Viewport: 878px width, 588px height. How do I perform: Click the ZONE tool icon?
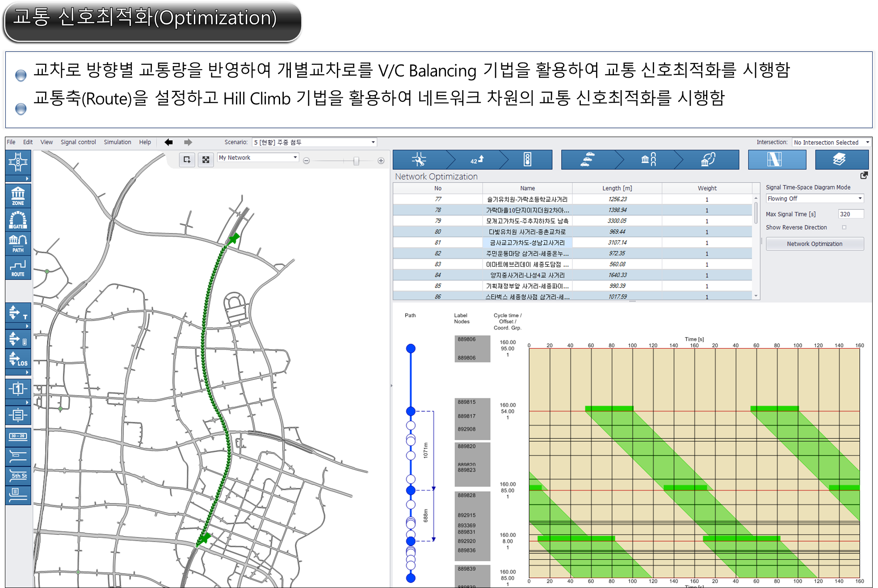[x=18, y=196]
